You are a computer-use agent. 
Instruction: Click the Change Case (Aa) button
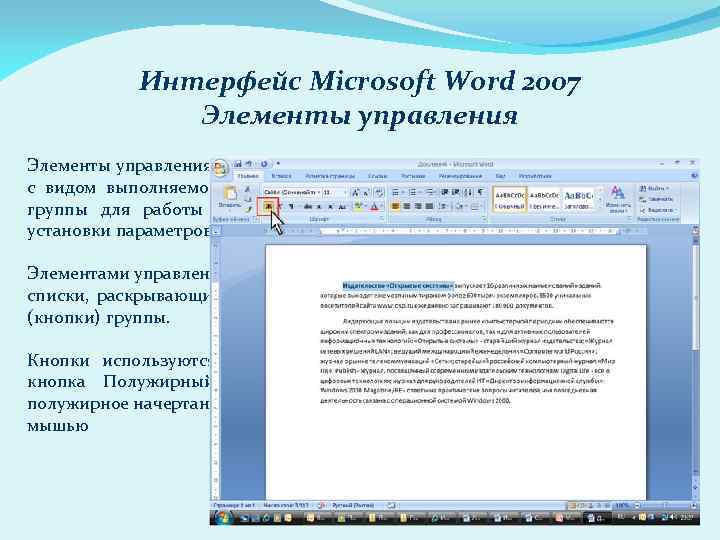click(x=342, y=207)
